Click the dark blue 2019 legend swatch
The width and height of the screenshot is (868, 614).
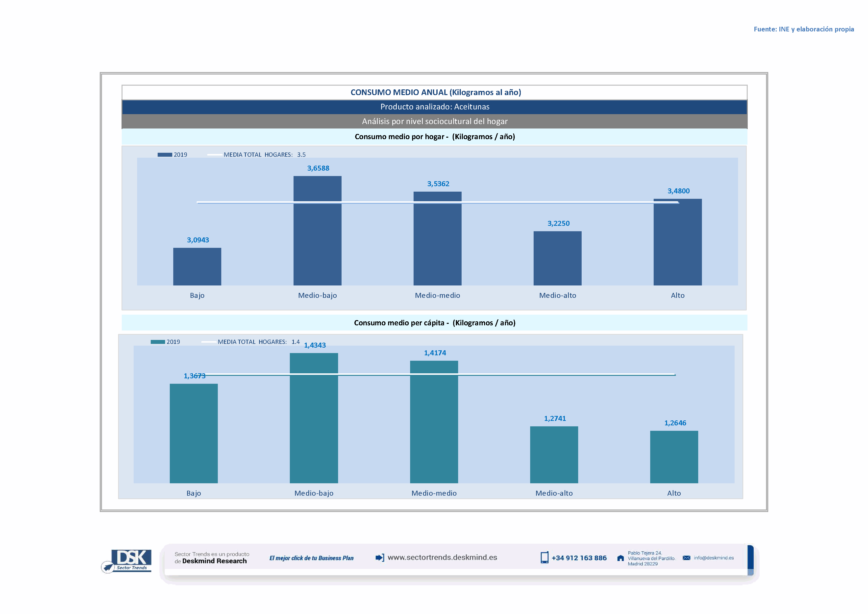(164, 155)
